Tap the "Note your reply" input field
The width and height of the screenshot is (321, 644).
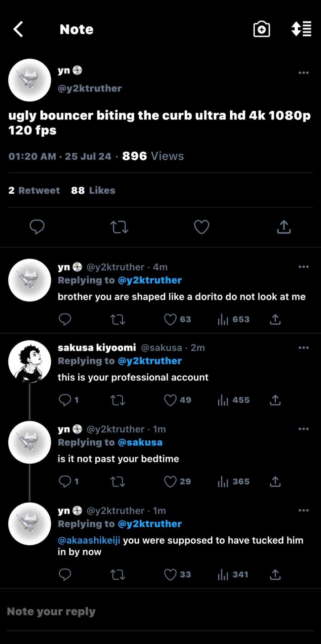pyautogui.click(x=134, y=611)
